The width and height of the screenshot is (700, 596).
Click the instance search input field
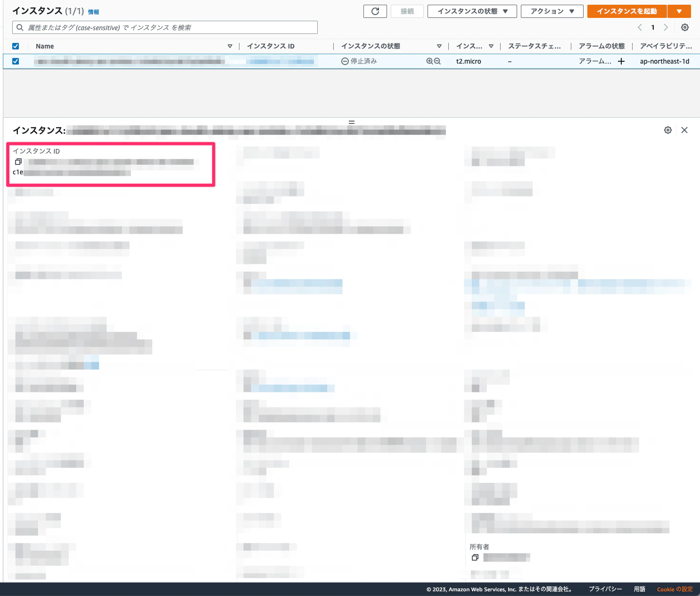[165, 27]
